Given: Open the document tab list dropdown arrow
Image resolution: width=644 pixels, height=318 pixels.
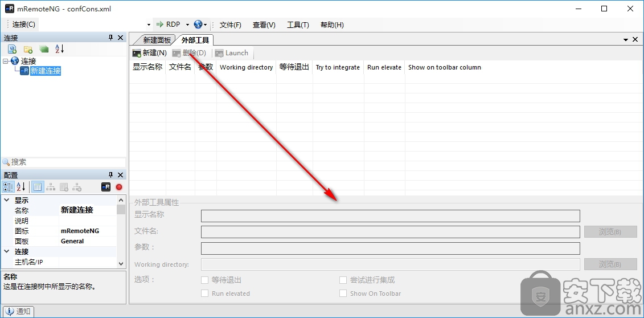Looking at the screenshot, I should click(x=626, y=40).
